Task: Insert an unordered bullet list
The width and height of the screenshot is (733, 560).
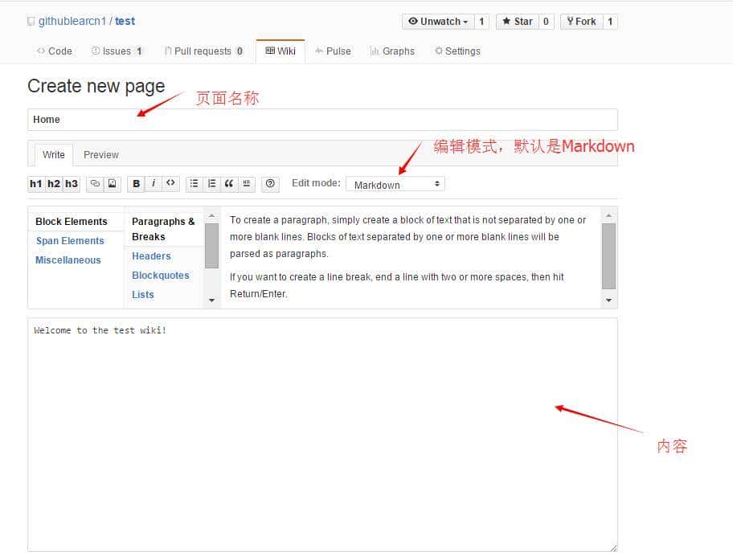Action: point(194,184)
